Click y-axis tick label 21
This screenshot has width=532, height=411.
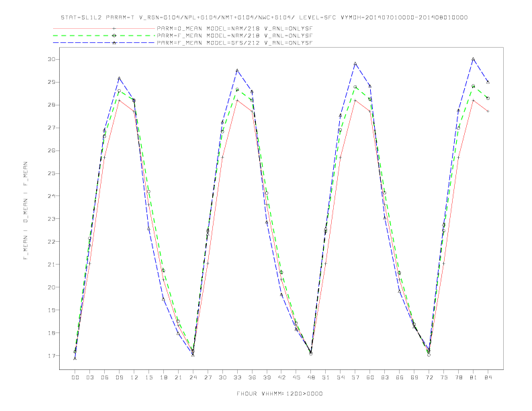click(52, 264)
